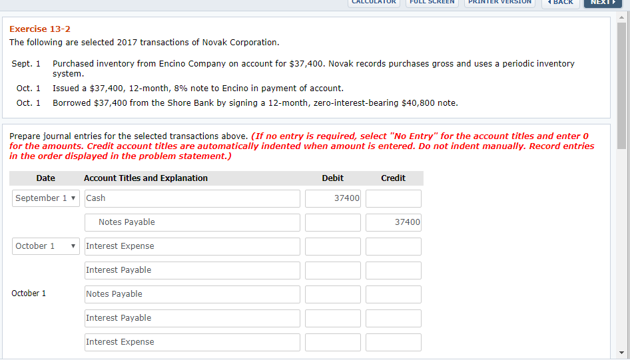Click debit field of first Interest Payable row
The width and height of the screenshot is (630, 364).
333,270
